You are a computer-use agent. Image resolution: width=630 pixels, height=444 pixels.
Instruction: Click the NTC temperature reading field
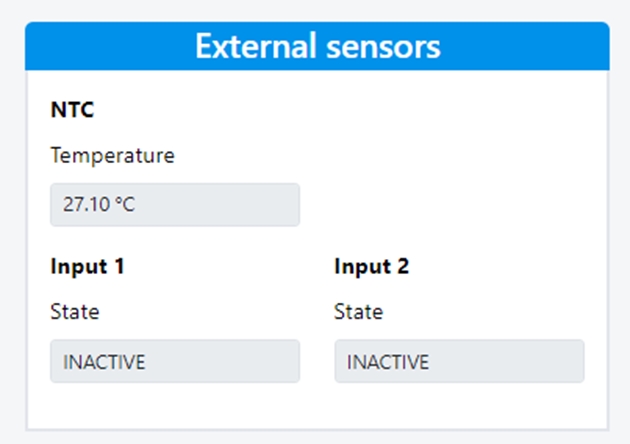tap(174, 205)
